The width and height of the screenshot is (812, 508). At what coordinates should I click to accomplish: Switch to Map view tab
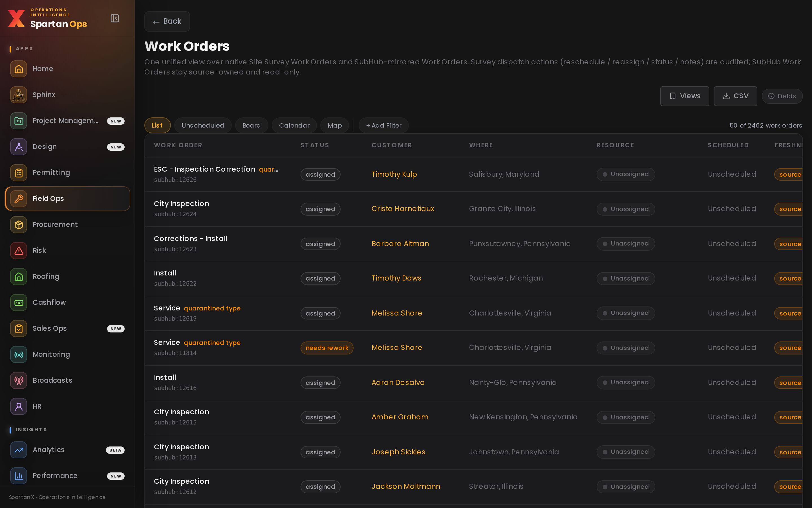pos(335,125)
